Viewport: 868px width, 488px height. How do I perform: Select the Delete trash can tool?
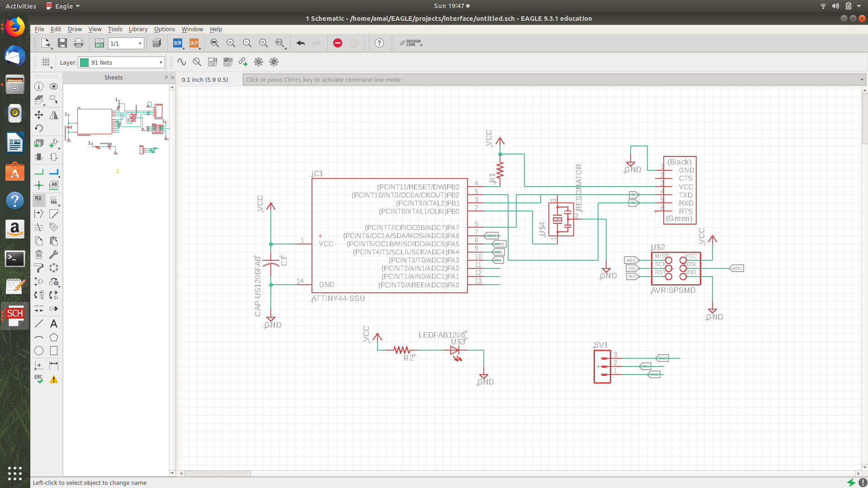pyautogui.click(x=39, y=254)
